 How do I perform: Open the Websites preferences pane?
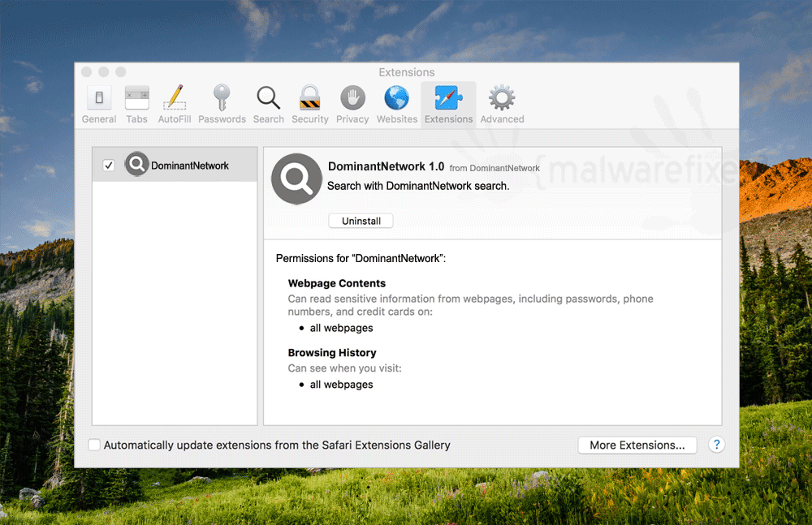pyautogui.click(x=397, y=105)
